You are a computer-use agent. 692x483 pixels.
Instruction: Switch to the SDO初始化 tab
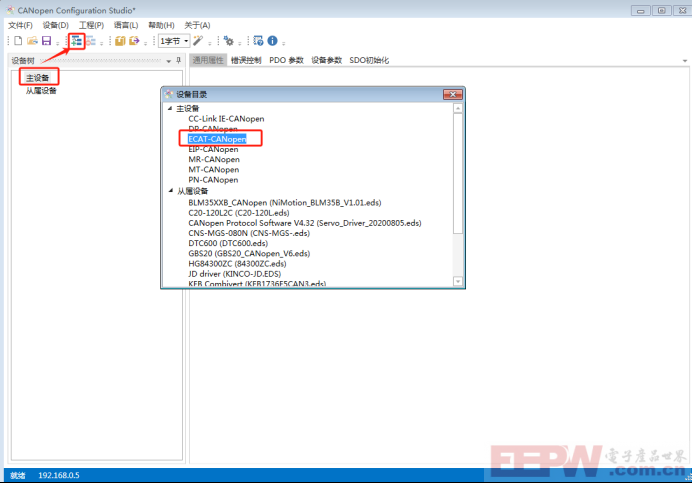[369, 60]
